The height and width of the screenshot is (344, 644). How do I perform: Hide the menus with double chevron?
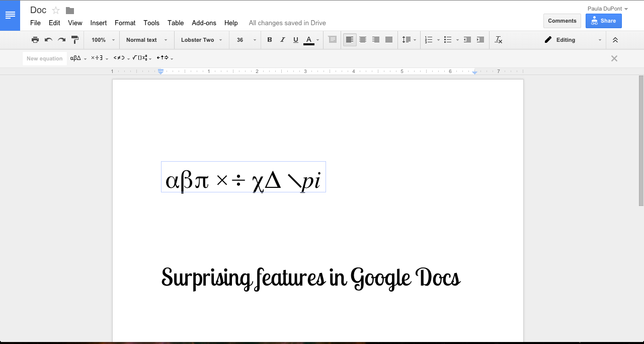[615, 40]
